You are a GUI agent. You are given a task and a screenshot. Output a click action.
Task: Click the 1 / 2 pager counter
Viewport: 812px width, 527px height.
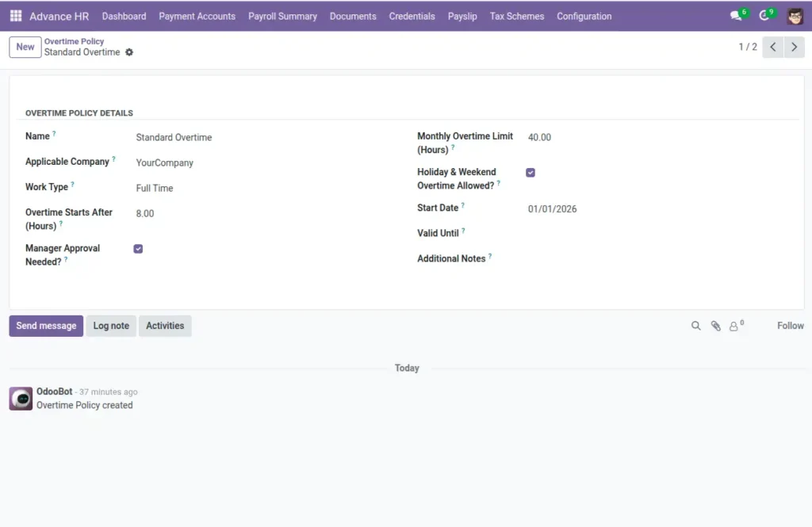point(747,47)
